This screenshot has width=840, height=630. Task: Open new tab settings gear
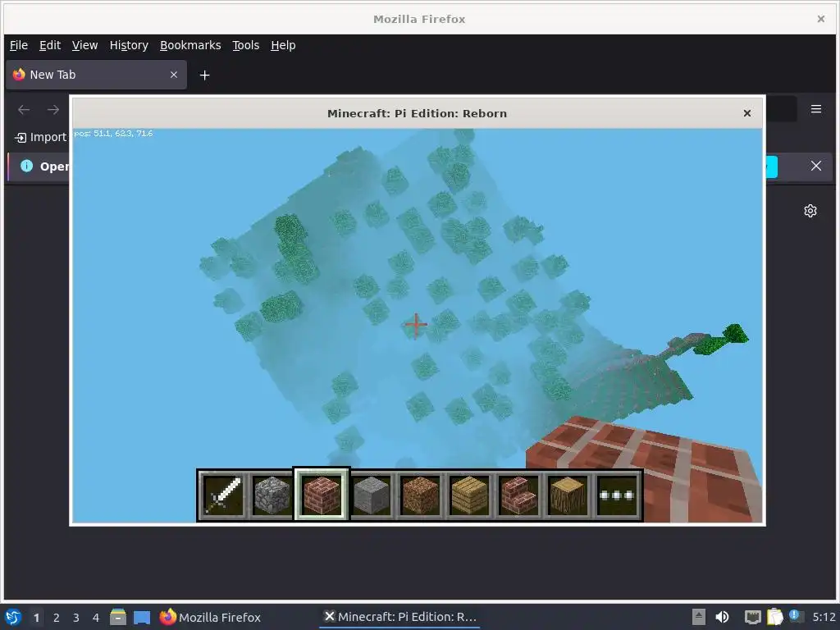tap(810, 211)
